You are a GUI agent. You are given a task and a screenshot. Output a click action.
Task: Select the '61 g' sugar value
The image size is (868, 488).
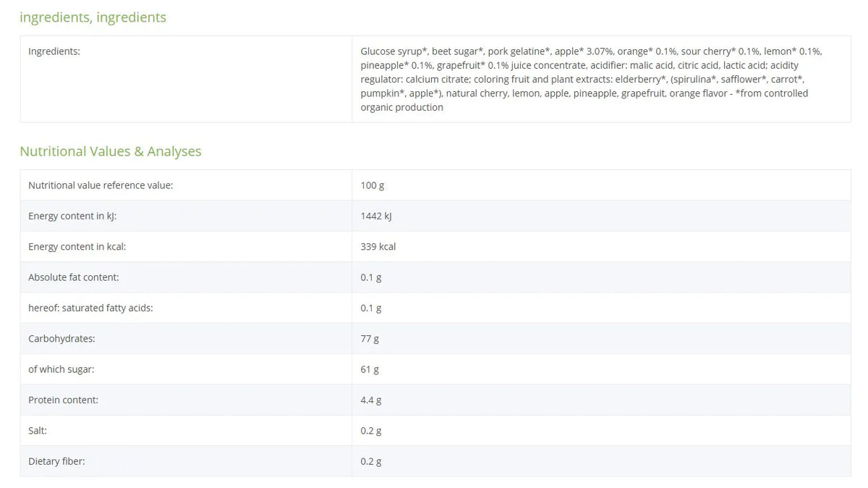coord(370,369)
